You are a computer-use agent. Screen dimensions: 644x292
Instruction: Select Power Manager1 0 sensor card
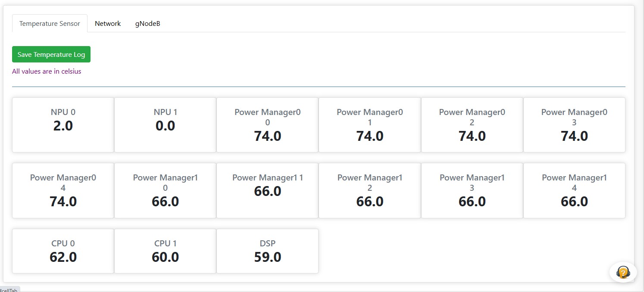(x=165, y=190)
